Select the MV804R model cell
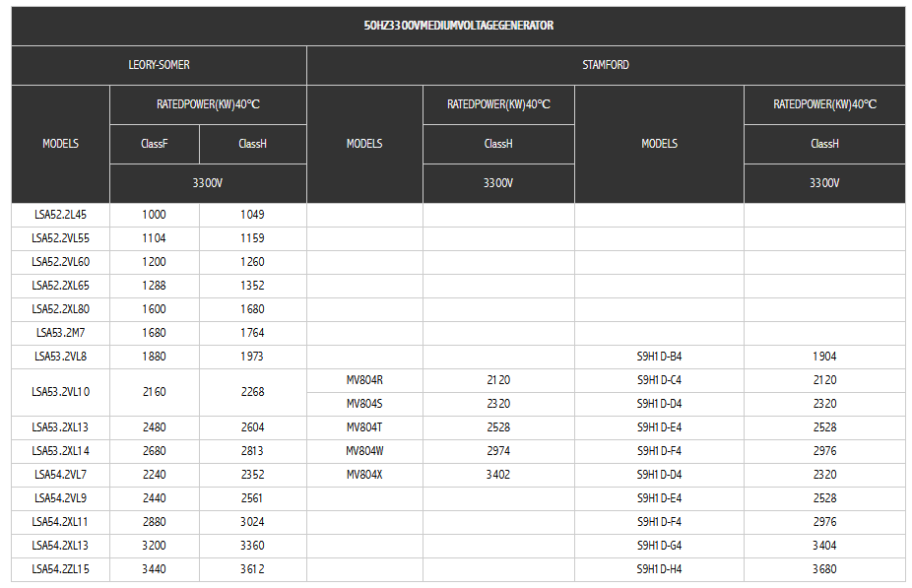 (364, 380)
